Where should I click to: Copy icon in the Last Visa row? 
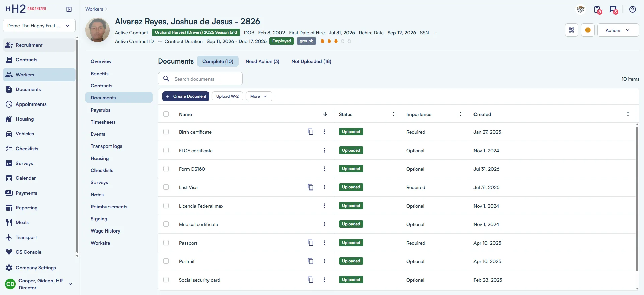310,187
